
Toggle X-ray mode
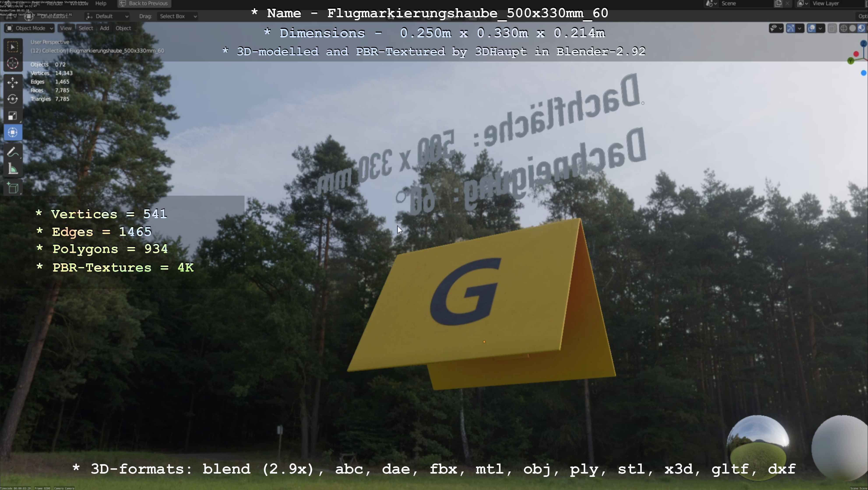pyautogui.click(x=832, y=28)
